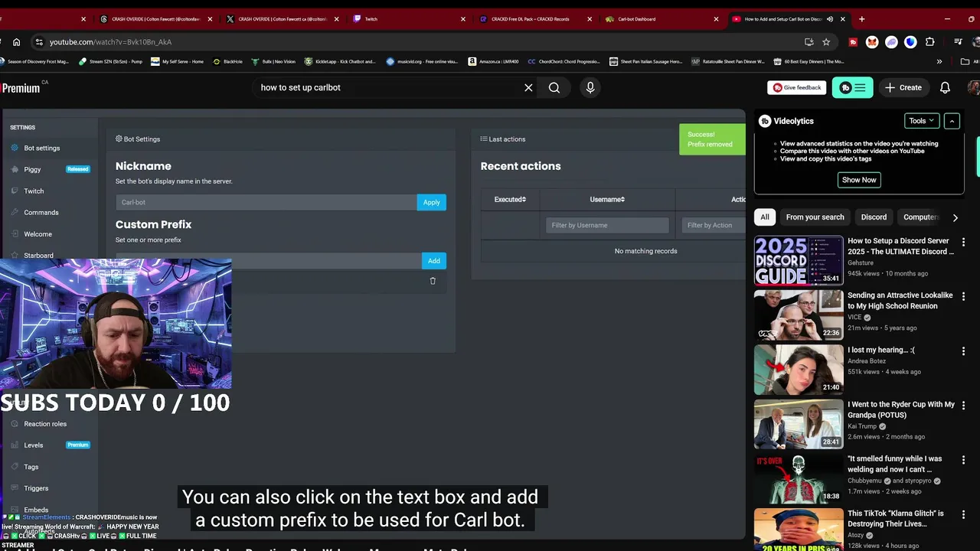Image resolution: width=980 pixels, height=551 pixels.
Task: Open the Tools dropdown in Videolytics
Action: (x=921, y=121)
